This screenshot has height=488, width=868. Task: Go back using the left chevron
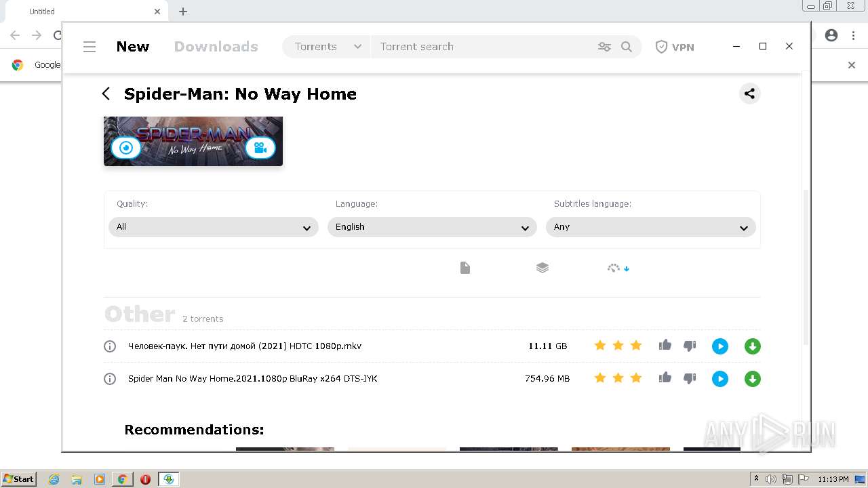click(x=106, y=94)
